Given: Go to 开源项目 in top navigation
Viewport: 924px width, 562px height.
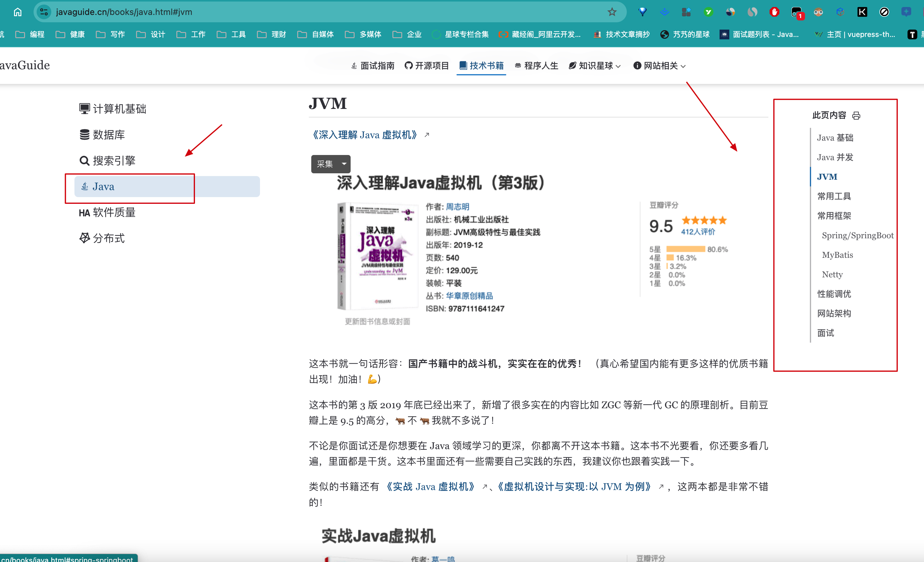Looking at the screenshot, I should (x=427, y=66).
